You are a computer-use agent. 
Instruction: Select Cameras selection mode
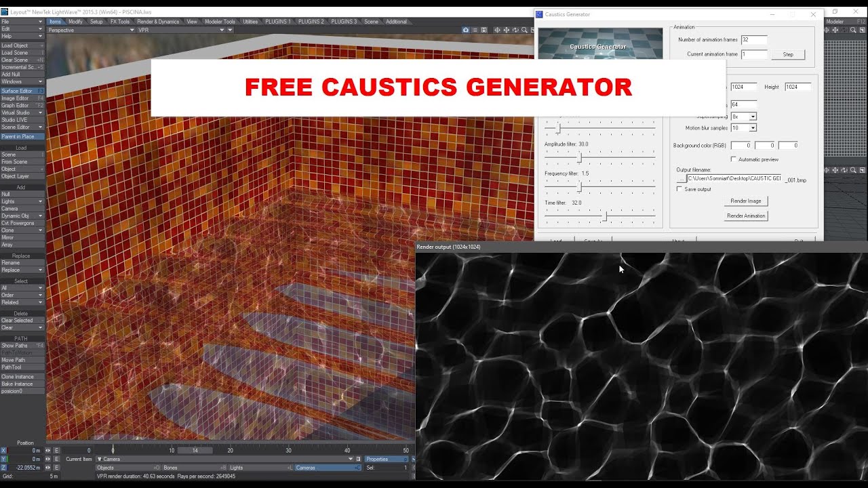coord(328,468)
